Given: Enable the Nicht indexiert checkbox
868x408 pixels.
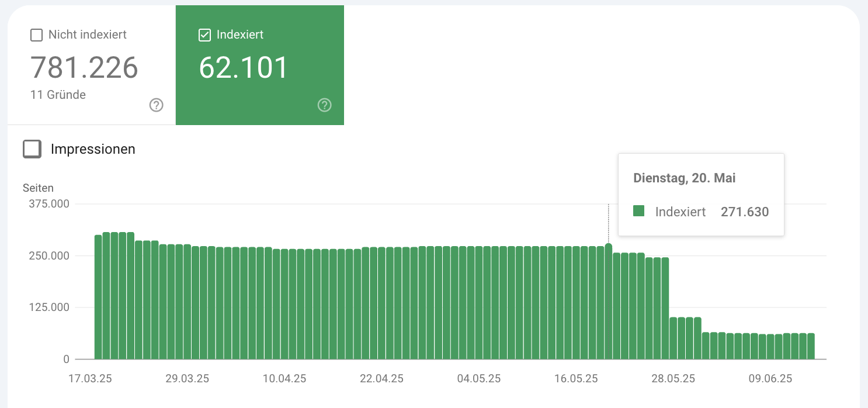Looking at the screenshot, I should click(x=36, y=35).
